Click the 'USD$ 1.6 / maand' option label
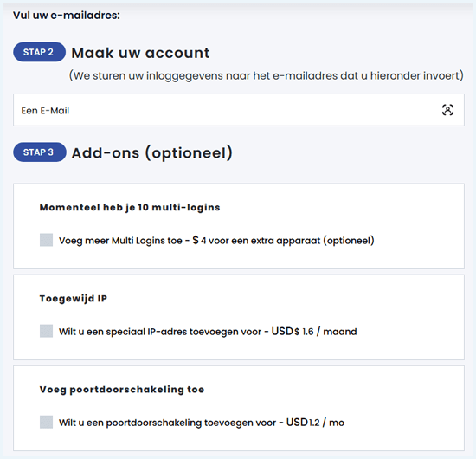The width and height of the screenshot is (476, 459). point(208,332)
